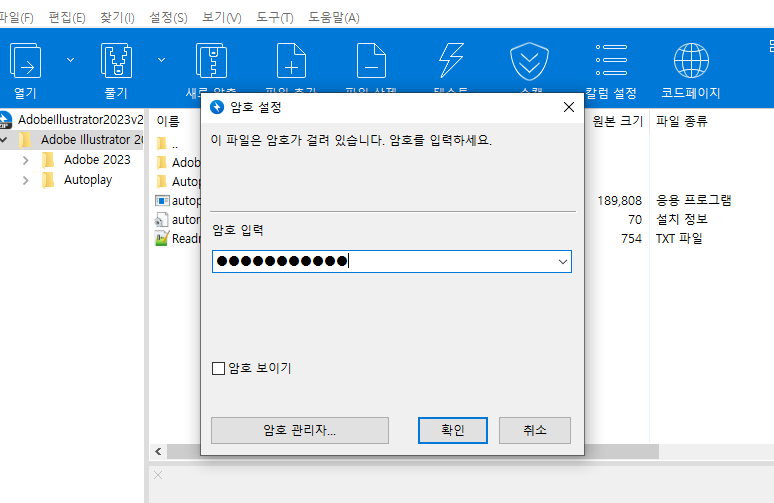
Task: Click the 파일 삭제 (delete file) toolbar icon
Action: 371,61
